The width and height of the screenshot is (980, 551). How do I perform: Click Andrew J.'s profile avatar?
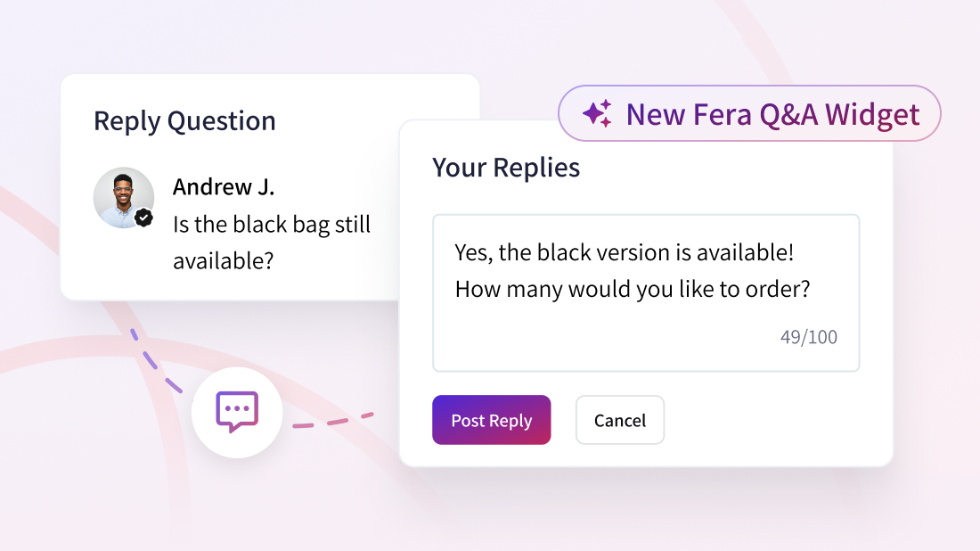[x=124, y=197]
